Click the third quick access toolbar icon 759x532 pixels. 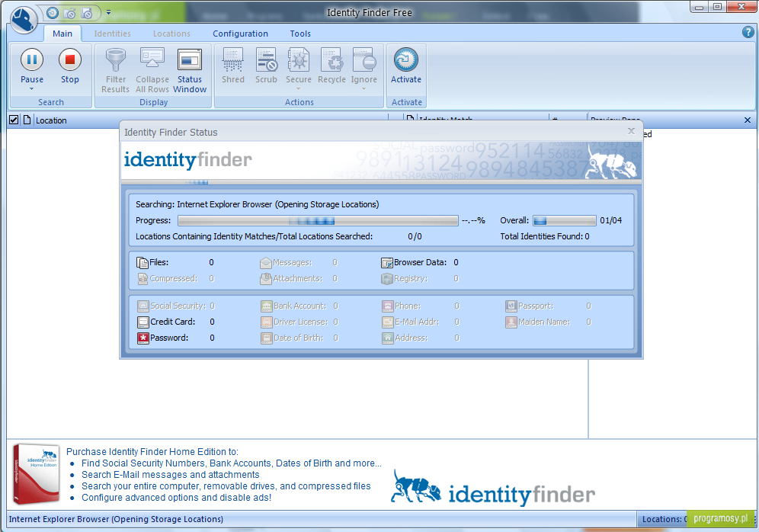coord(87,13)
